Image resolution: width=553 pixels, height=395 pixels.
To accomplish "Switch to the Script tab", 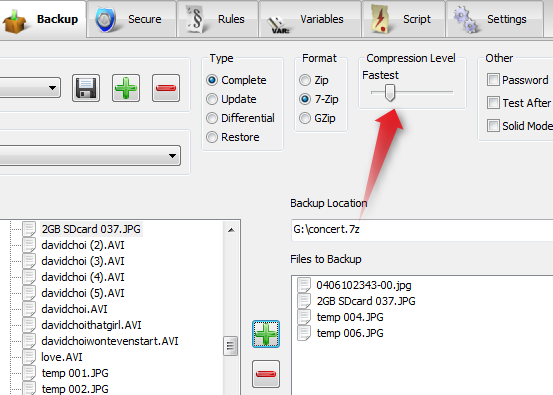I will [403, 19].
